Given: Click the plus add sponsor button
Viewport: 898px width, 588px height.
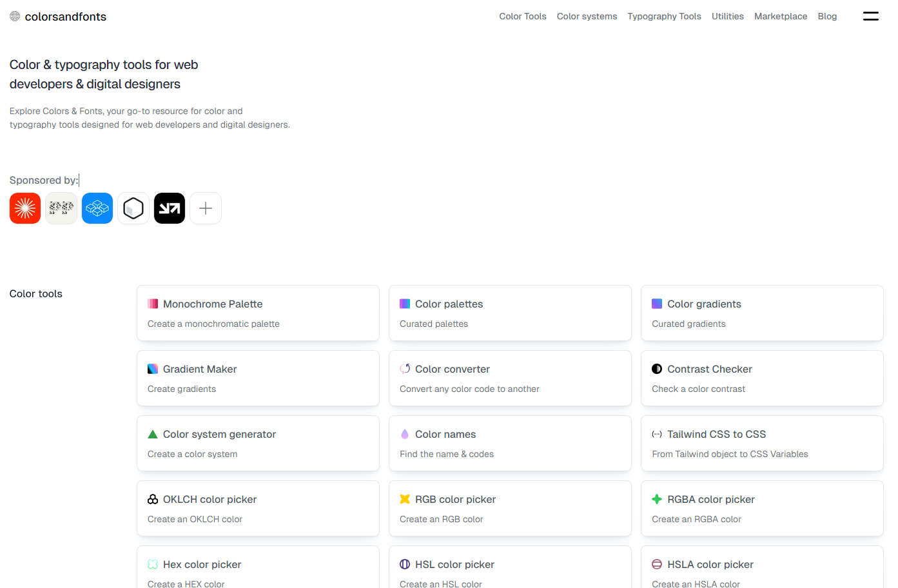Looking at the screenshot, I should coord(206,208).
